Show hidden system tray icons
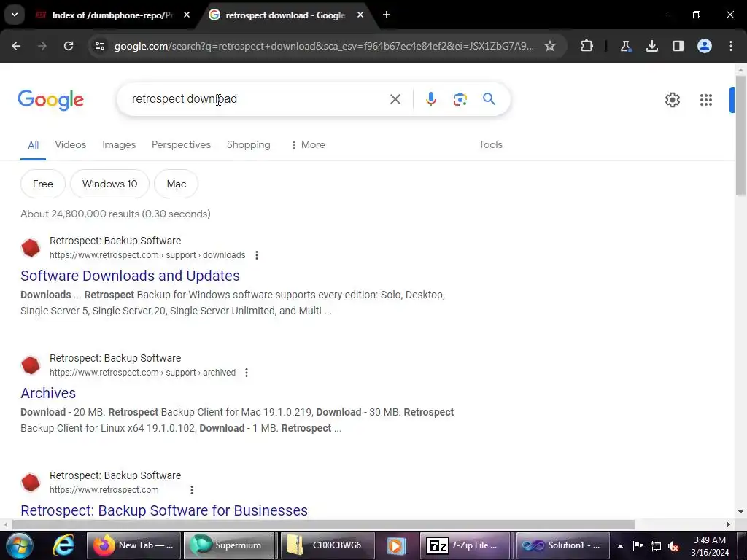Screen dimensions: 747x560 620,545
